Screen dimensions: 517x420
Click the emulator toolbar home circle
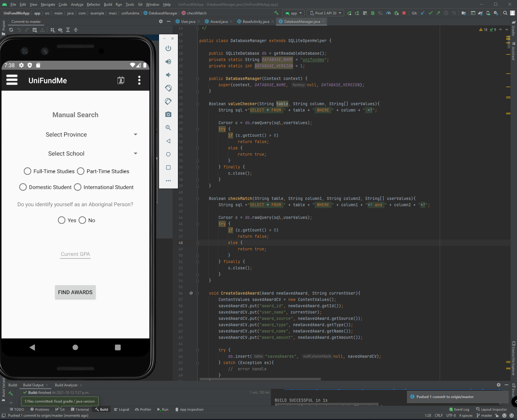tap(168, 154)
